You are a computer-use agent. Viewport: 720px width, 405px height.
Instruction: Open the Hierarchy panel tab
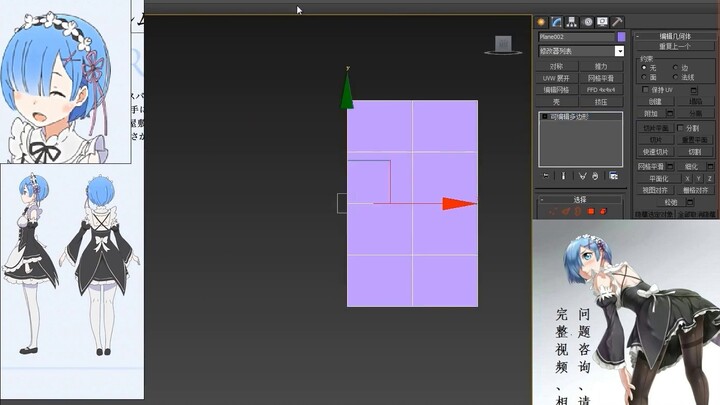(571, 21)
